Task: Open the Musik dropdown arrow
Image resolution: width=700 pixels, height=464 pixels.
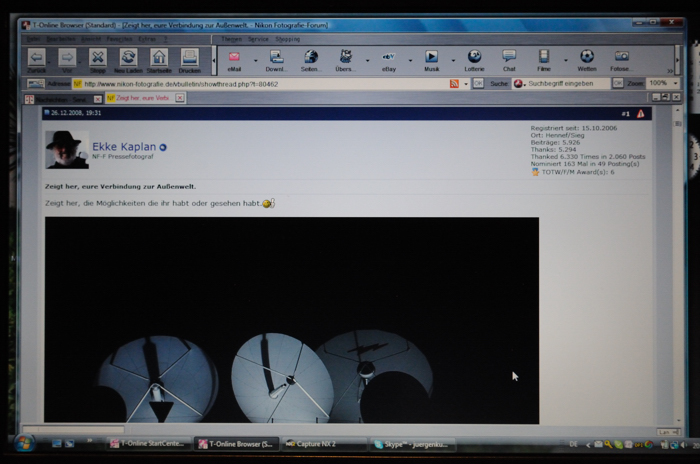Action: coord(453,60)
